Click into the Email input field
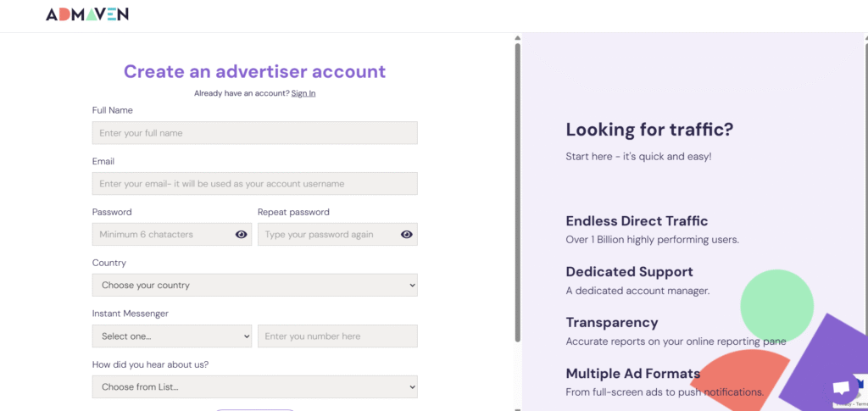 pos(254,184)
